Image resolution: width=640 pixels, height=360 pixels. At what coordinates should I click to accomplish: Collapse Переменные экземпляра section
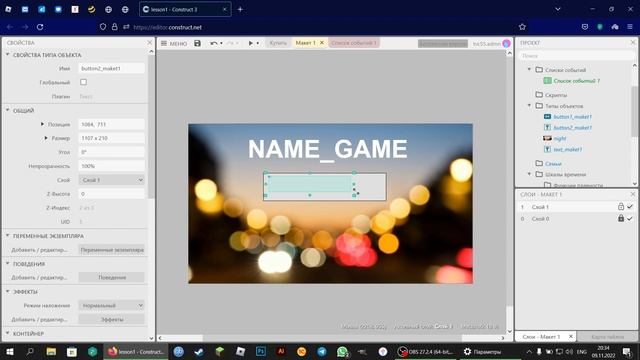coord(7,236)
